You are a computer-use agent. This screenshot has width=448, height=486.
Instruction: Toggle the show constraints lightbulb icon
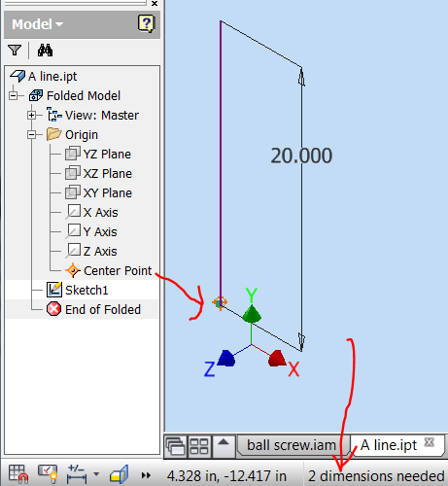pos(48,474)
